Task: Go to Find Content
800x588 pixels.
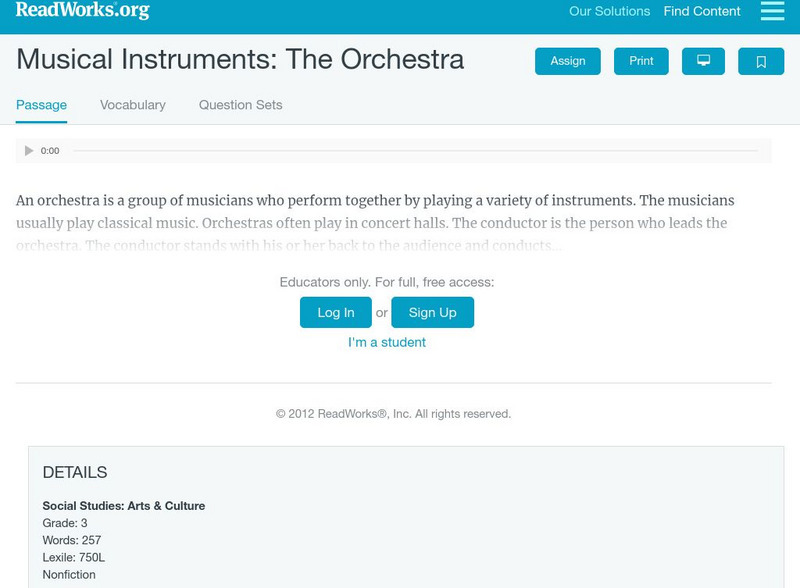Action: (702, 12)
